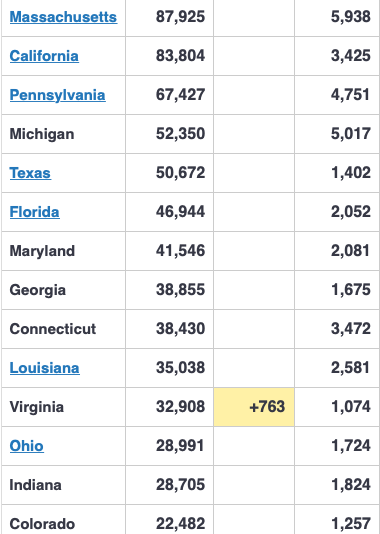Screen dimensions: 380x534
Task: Open the Massachusetts state link
Action: (63, 17)
